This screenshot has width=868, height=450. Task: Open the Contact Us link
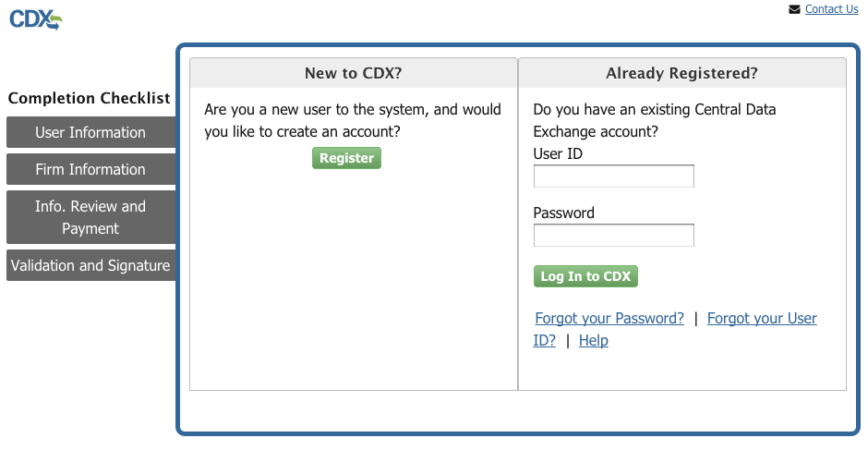click(831, 9)
